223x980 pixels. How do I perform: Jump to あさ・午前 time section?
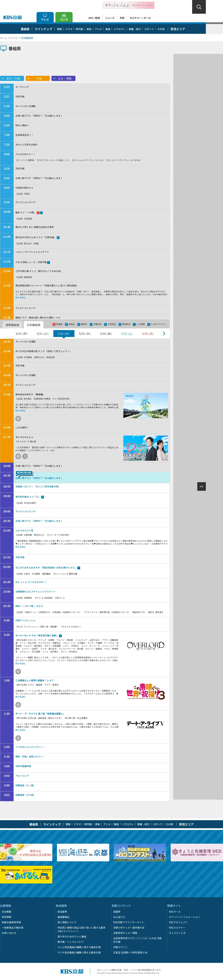(x=12, y=78)
